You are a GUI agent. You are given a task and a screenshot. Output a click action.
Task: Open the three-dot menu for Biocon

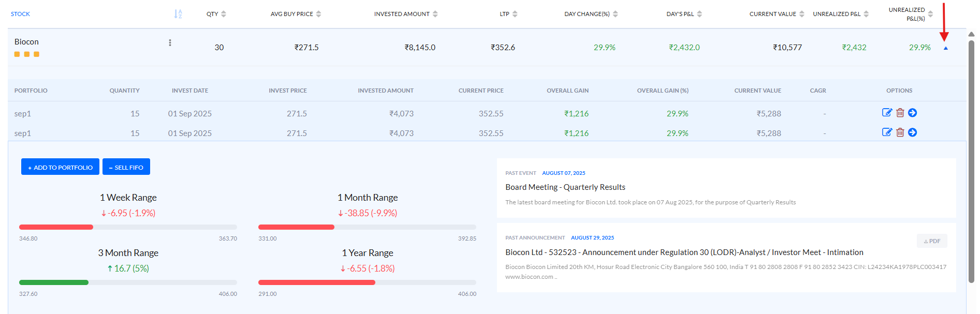[170, 43]
